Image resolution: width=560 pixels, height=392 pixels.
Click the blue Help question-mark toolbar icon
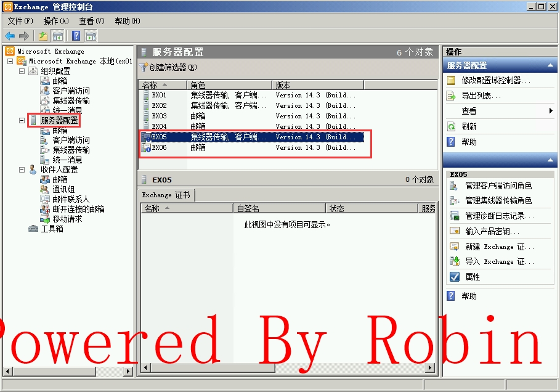[76, 36]
